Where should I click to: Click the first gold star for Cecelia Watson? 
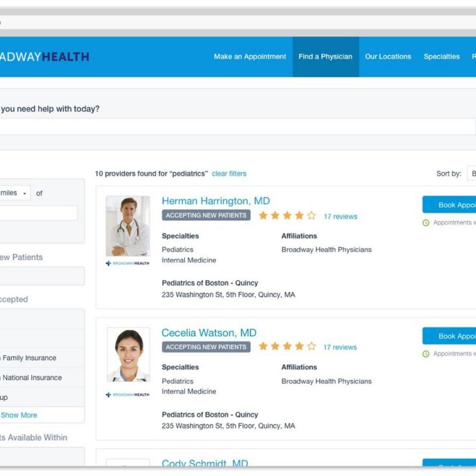click(263, 346)
